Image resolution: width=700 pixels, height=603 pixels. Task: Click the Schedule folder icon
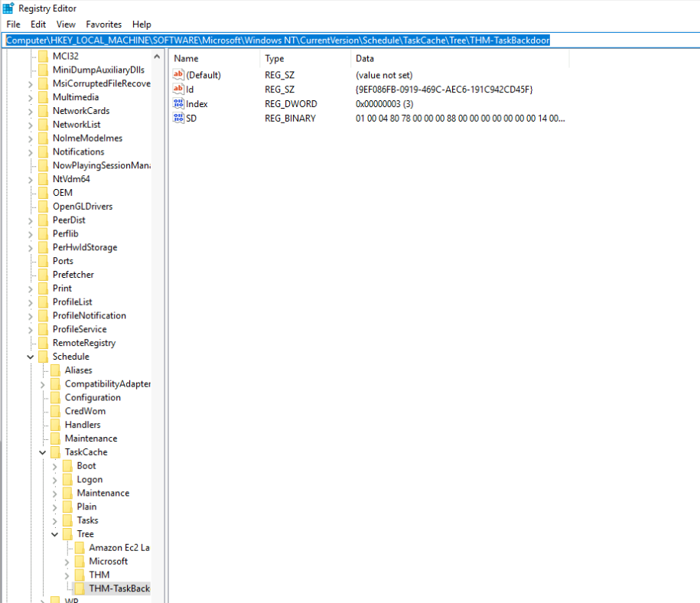coord(44,357)
